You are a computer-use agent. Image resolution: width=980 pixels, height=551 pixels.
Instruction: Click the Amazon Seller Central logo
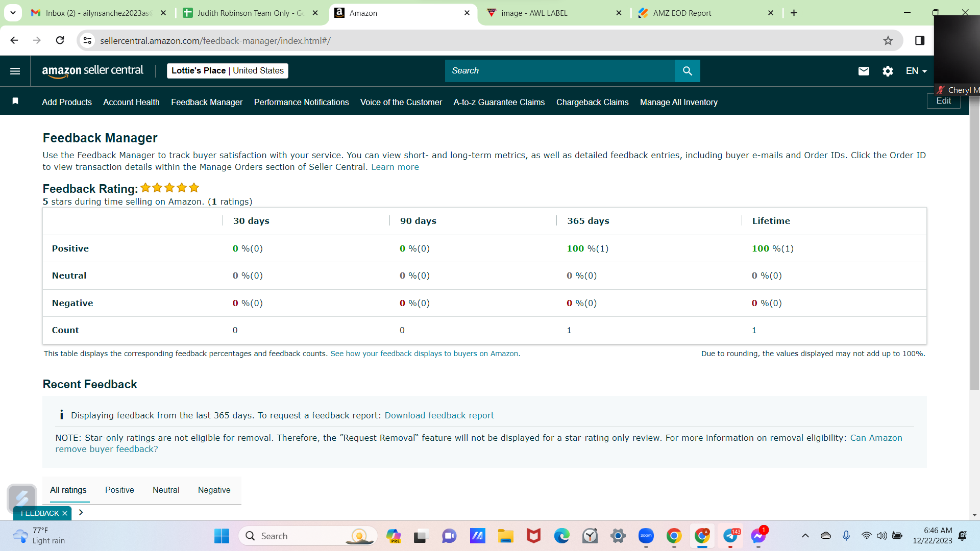92,71
